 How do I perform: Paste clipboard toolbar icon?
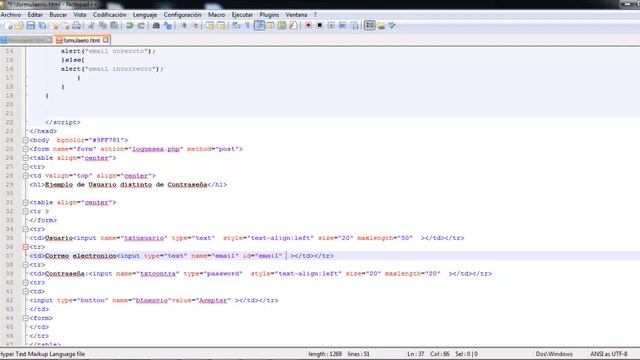click(114, 26)
